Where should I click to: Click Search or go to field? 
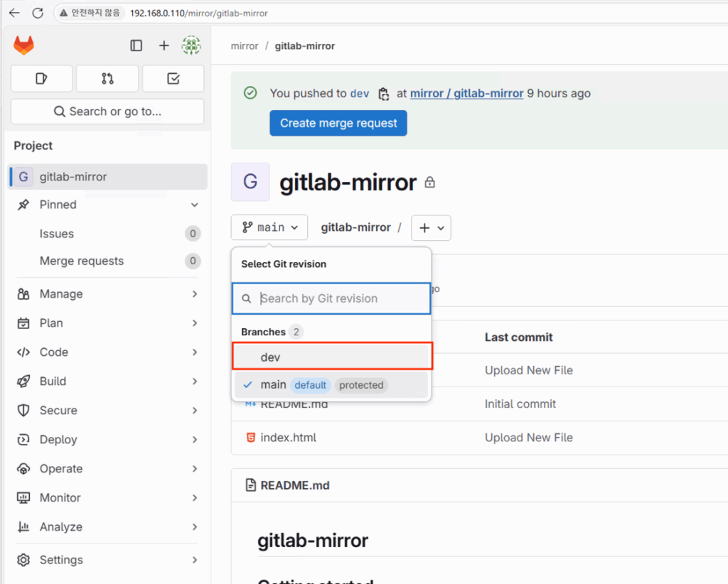[x=107, y=112]
